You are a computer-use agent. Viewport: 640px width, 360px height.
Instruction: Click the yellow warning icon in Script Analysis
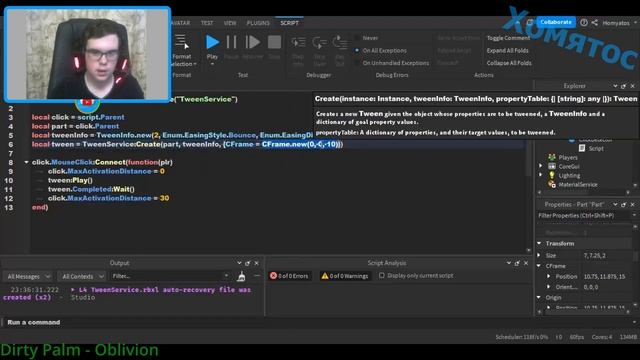(324, 276)
